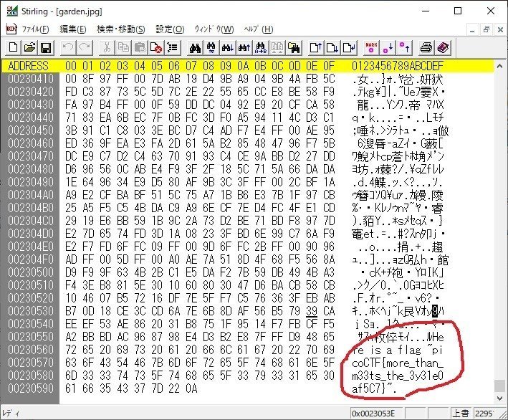Restore the garden.jpg child window
Viewport: 508px width, 420px height.
click(486, 30)
